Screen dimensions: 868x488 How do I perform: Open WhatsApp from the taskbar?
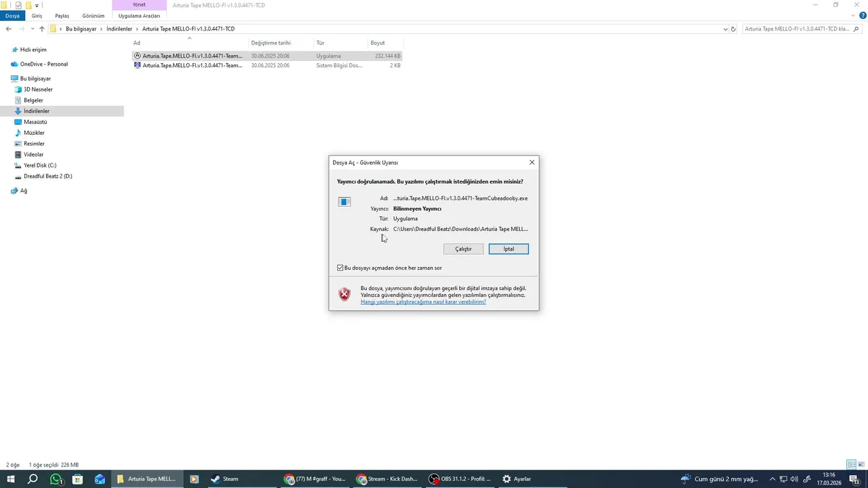pyautogui.click(x=56, y=479)
